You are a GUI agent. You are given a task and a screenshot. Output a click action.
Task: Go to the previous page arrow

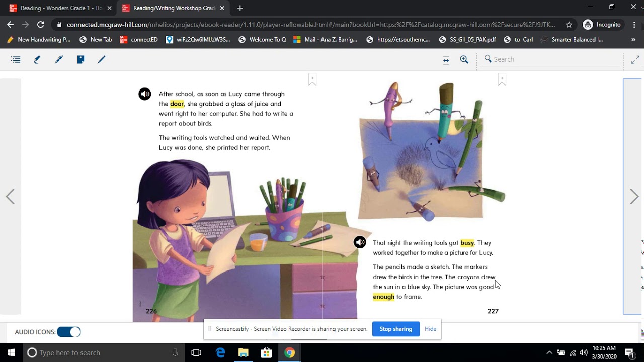point(10,197)
